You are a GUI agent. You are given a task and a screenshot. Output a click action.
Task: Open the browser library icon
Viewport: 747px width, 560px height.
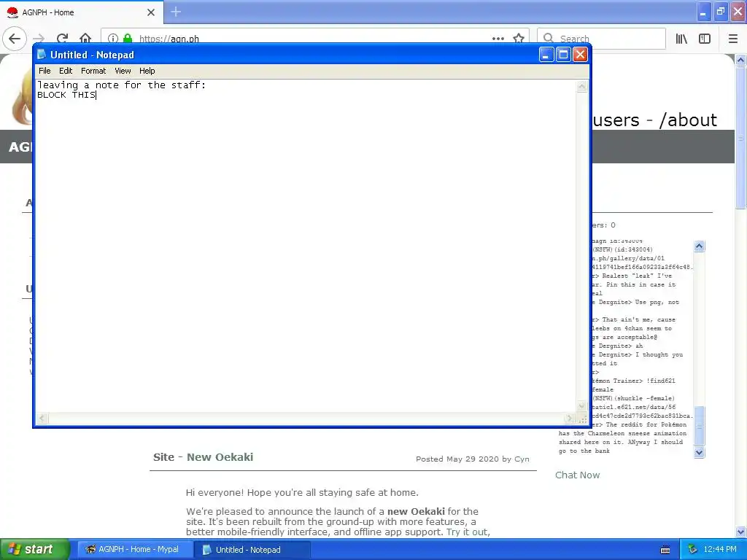pos(681,39)
